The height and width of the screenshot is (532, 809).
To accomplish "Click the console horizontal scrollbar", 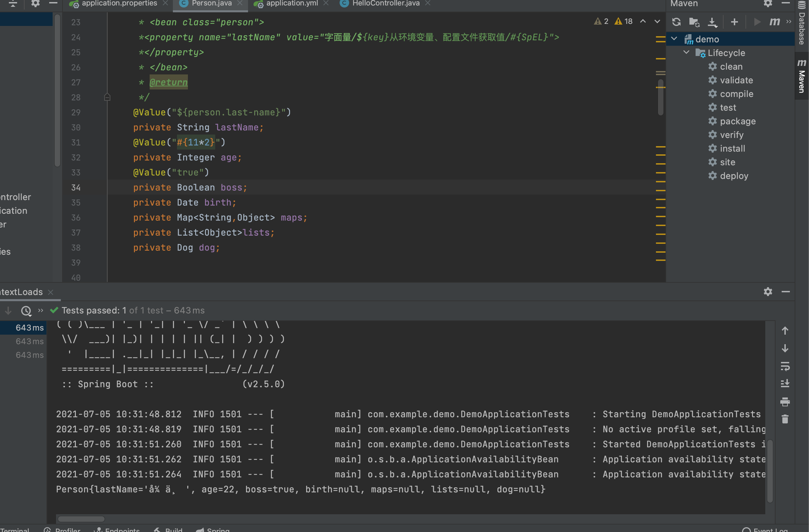I will coord(81,519).
